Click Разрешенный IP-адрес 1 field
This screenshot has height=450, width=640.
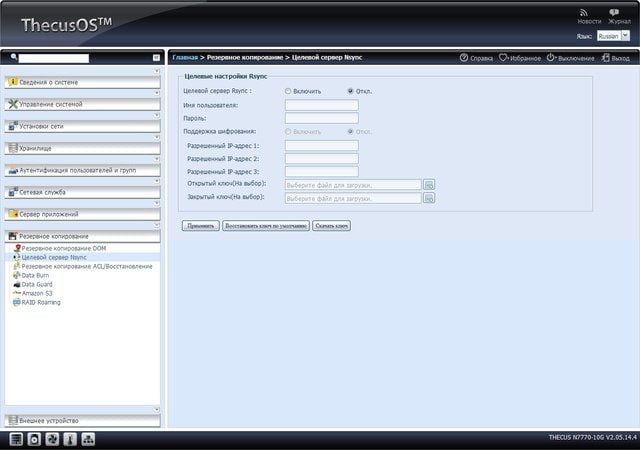[322, 146]
